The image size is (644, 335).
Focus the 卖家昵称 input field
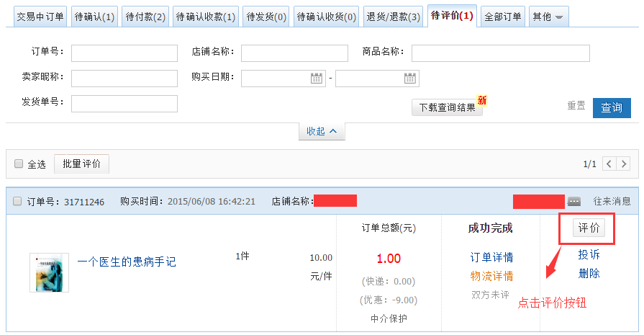124,78
